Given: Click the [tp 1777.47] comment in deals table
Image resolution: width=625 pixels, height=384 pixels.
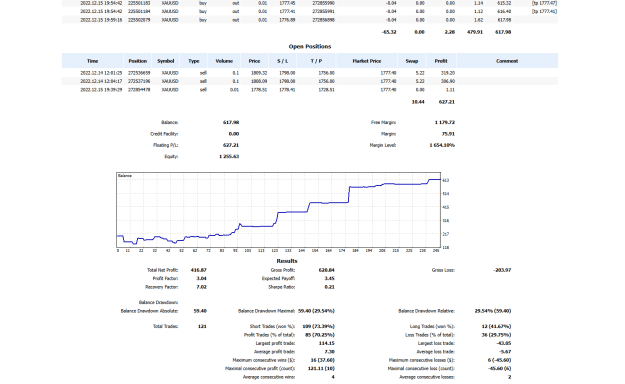Looking at the screenshot, I should [544, 3].
